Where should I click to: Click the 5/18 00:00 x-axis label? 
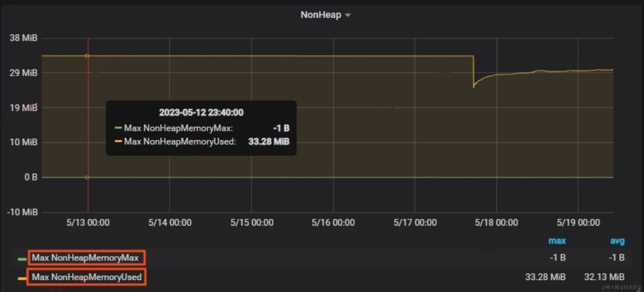[x=496, y=223]
